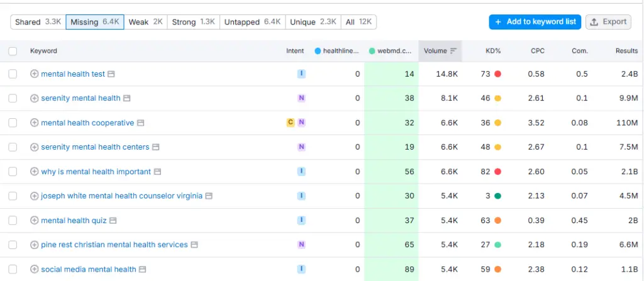Open SERP icon next to mental health cooperative
Image resolution: width=644 pixels, height=281 pixels.
141,123
